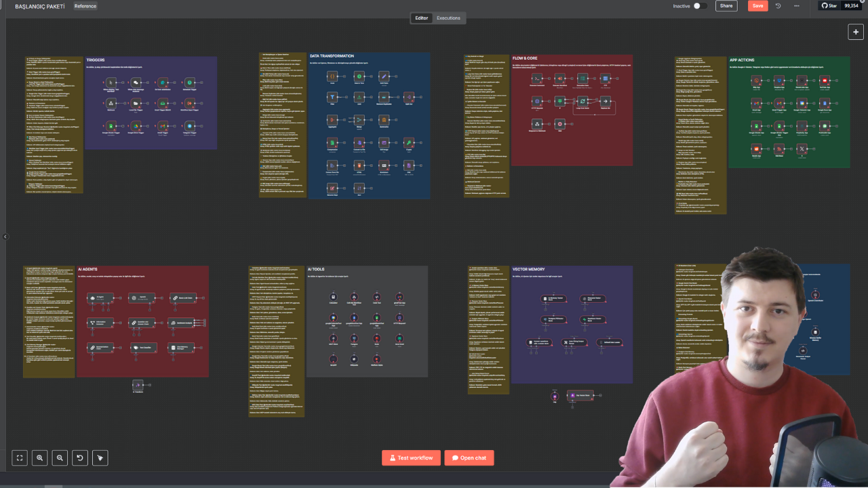Open the three-dots workflow options menu
The image size is (868, 488).
click(796, 6)
